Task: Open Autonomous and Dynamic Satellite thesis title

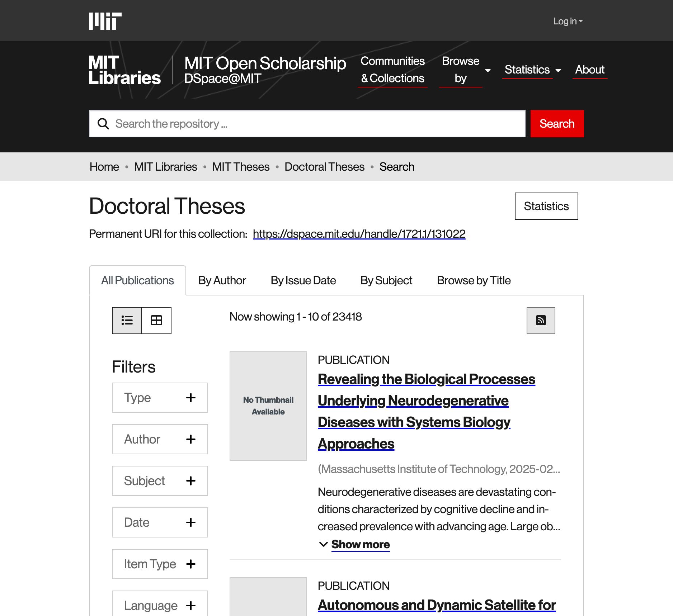Action: point(437,605)
